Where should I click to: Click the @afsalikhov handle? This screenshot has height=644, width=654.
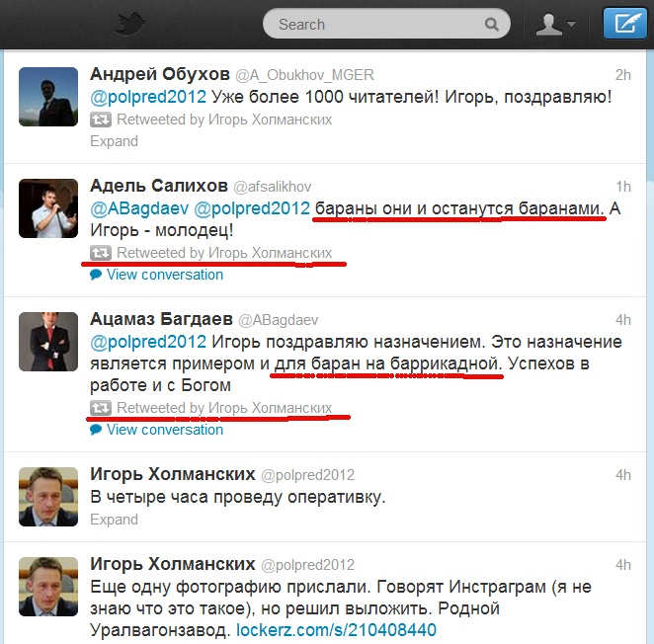(272, 187)
